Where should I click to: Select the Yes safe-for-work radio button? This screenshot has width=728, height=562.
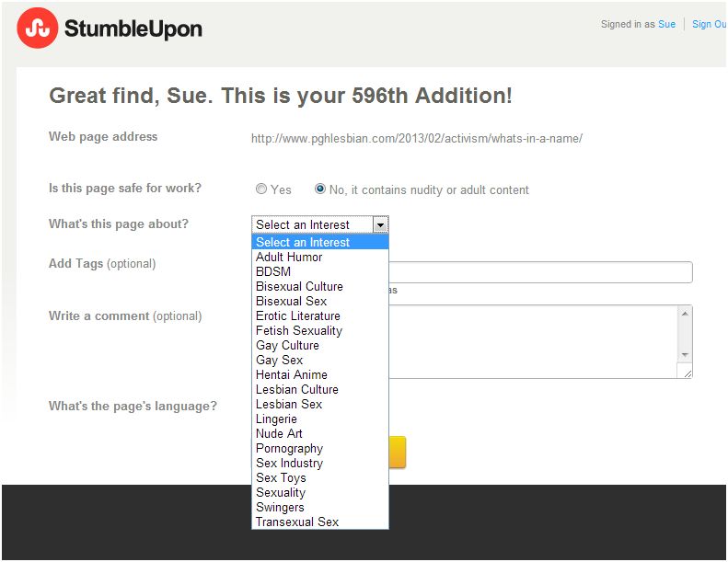tap(261, 189)
